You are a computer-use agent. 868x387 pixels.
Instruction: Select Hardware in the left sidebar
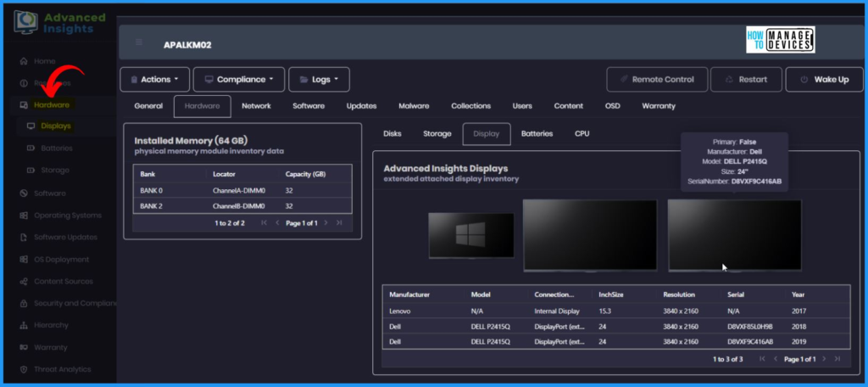coord(52,104)
